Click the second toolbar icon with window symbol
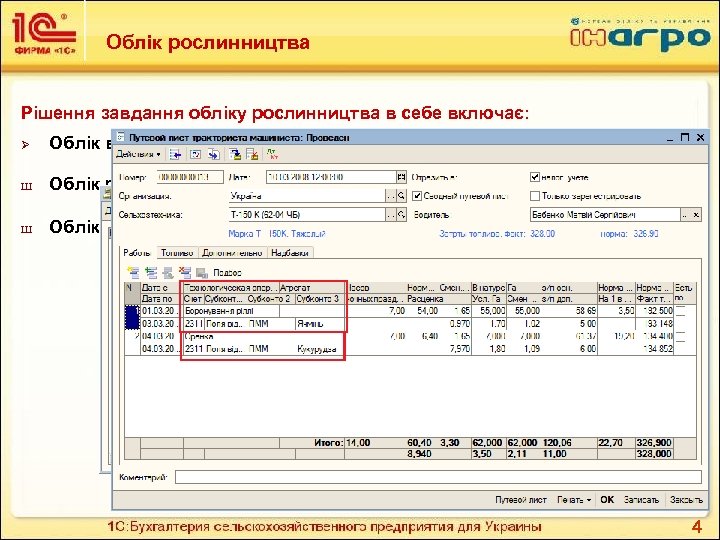This screenshot has width=720, height=540. tap(196, 155)
